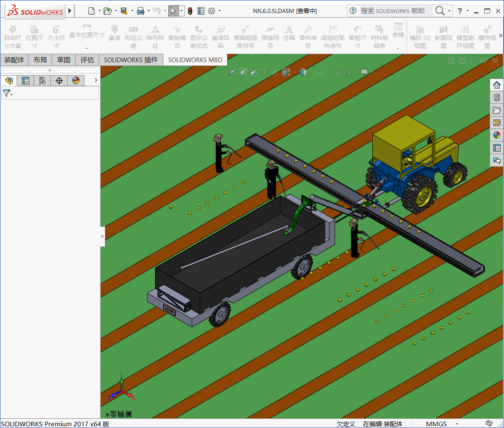The image size is (504, 428).
Task: Open the SOLIDWORKS Forum in the task pane
Action: [x=497, y=160]
